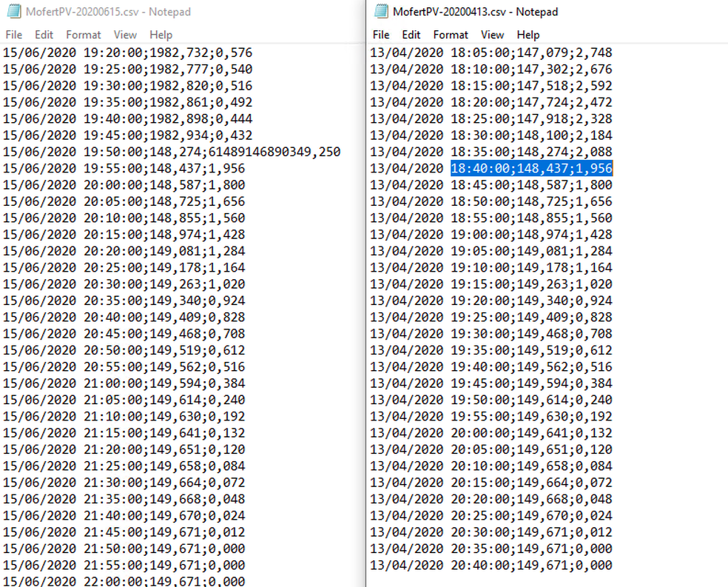Open View menu in MofertPV-20200413.csv window

493,35
